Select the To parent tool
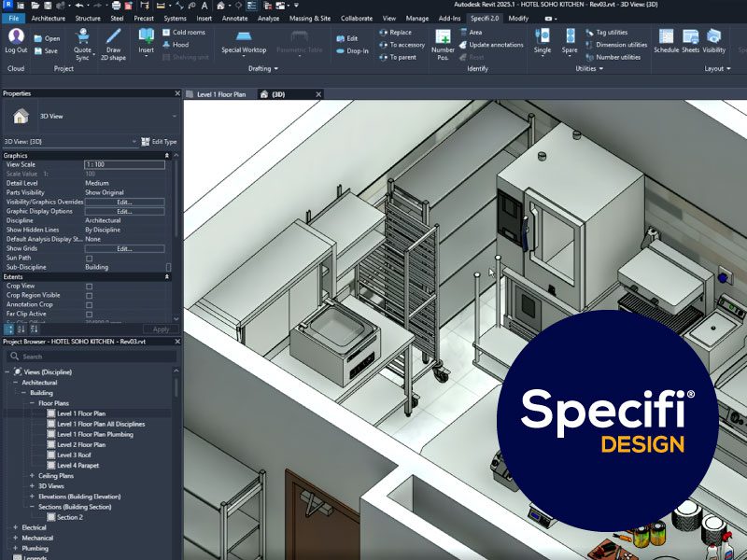The width and height of the screenshot is (747, 560). click(x=398, y=57)
